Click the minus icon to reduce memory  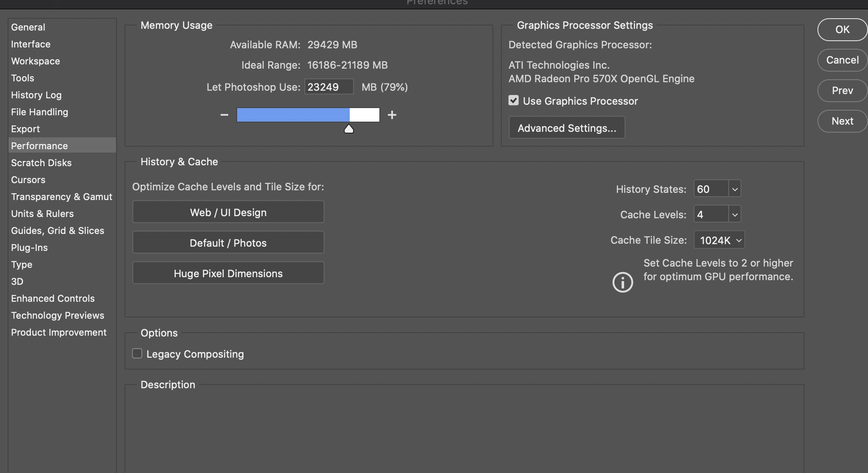[x=224, y=114]
